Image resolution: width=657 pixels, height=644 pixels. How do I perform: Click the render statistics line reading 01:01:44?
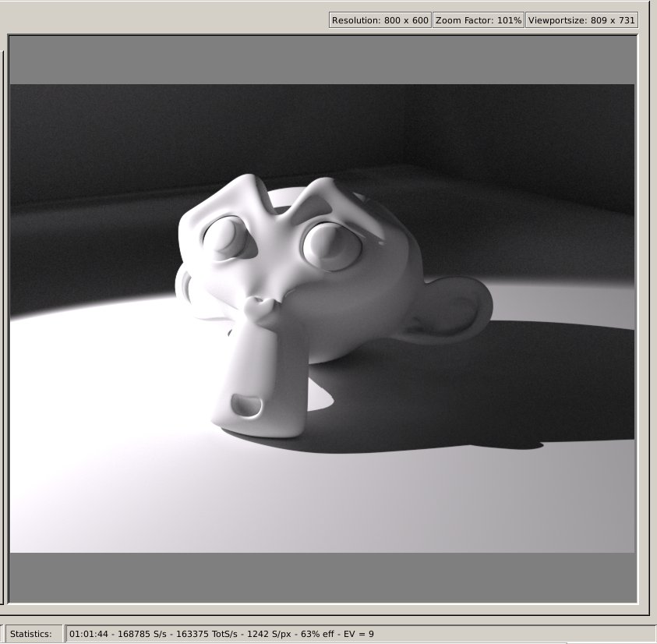pos(221,634)
